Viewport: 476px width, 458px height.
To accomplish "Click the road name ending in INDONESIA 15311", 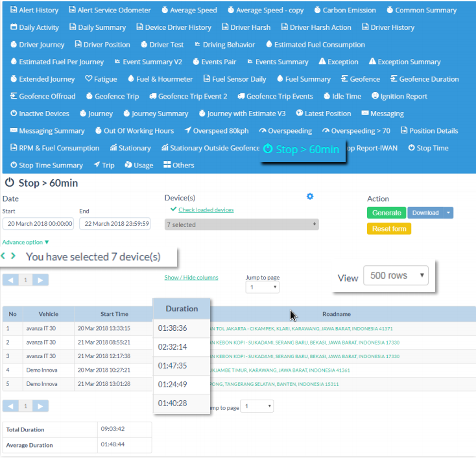I will click(274, 384).
